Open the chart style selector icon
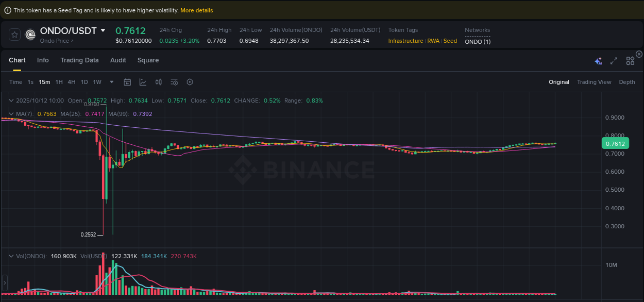The image size is (644, 302). point(143,82)
